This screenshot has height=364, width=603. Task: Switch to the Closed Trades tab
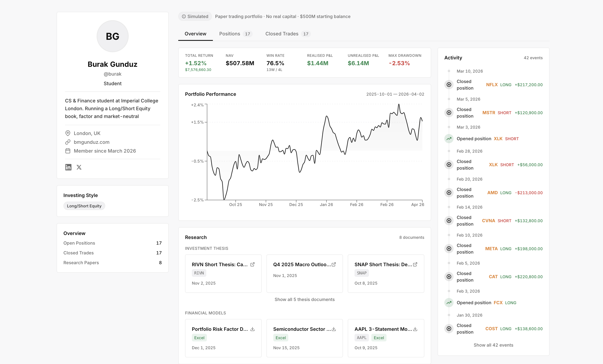[x=287, y=34]
